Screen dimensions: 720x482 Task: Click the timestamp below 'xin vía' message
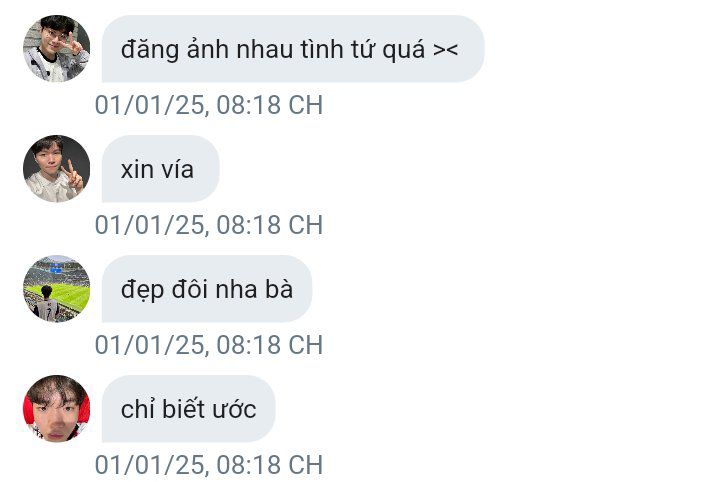[209, 225]
